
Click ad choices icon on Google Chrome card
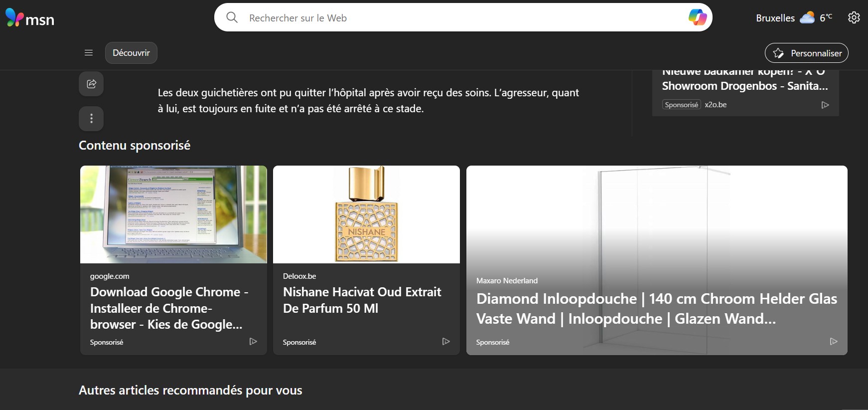pyautogui.click(x=253, y=342)
